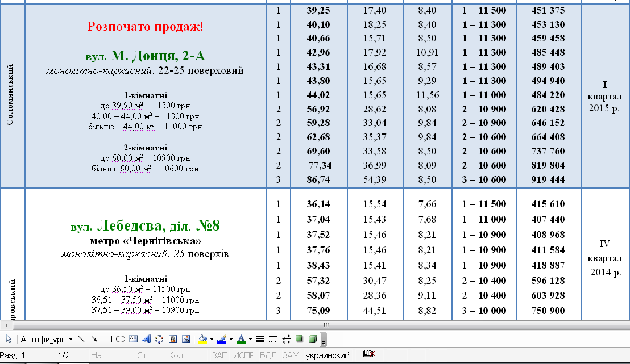The image size is (630, 364).
Task: Click the IV квартал 2014 р. cell
Action: pos(604,258)
